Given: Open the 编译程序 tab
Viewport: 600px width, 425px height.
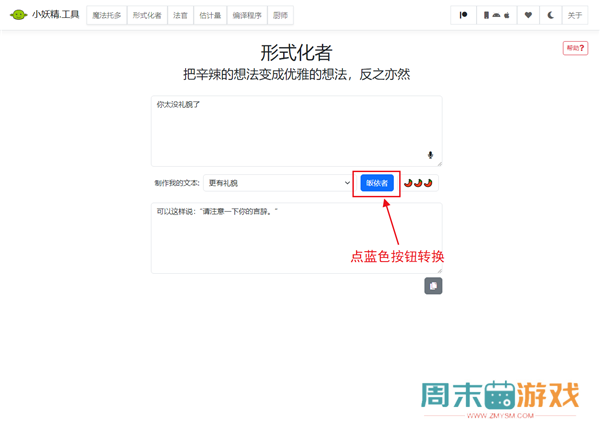Looking at the screenshot, I should [247, 15].
